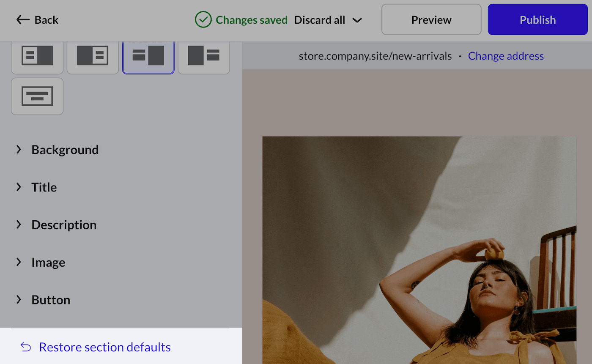Viewport: 592px width, 364px height.
Task: Choose the image-left text-right layout option
Action: point(204,55)
